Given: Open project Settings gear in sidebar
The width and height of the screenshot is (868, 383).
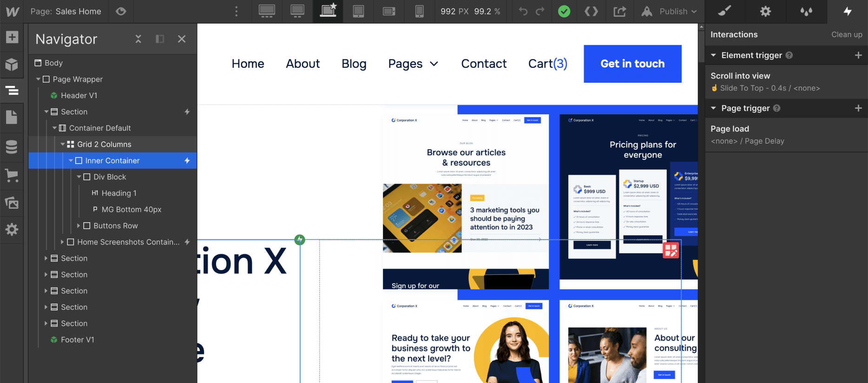Looking at the screenshot, I should (12, 229).
